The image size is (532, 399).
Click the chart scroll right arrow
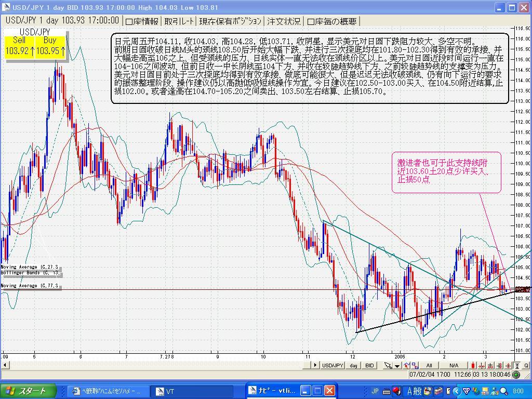pyautogui.click(x=315, y=365)
